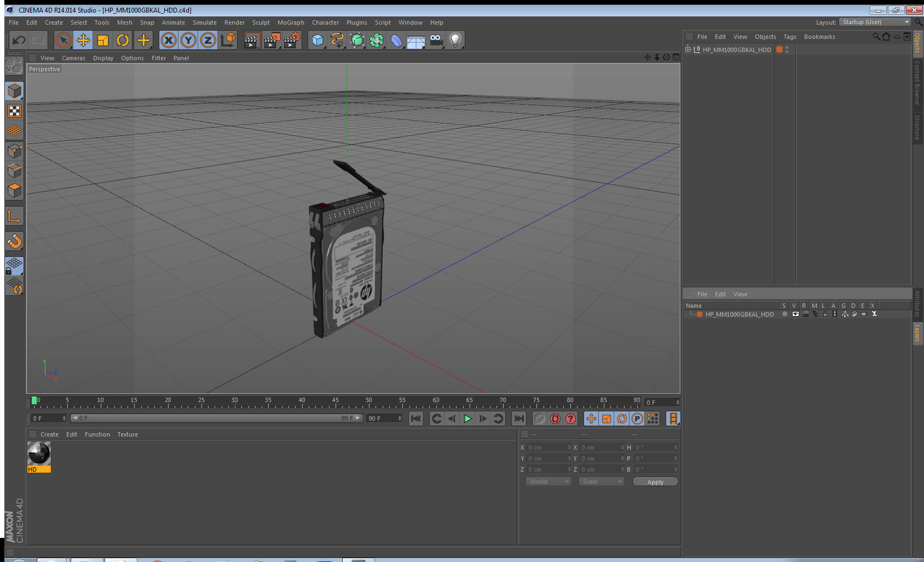The width and height of the screenshot is (924, 562).
Task: Expand HP_MM1000GBKAL_HDD object tree
Action: click(688, 49)
